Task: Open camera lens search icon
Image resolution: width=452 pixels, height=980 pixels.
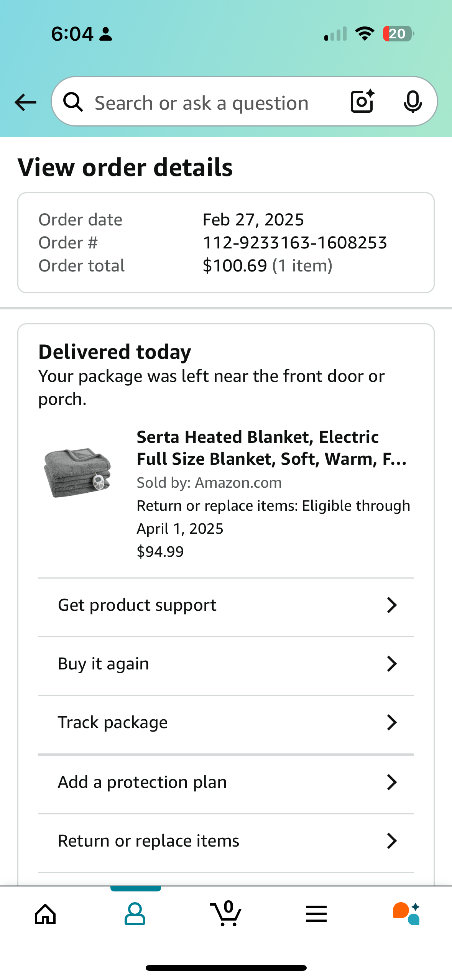Action: [362, 102]
